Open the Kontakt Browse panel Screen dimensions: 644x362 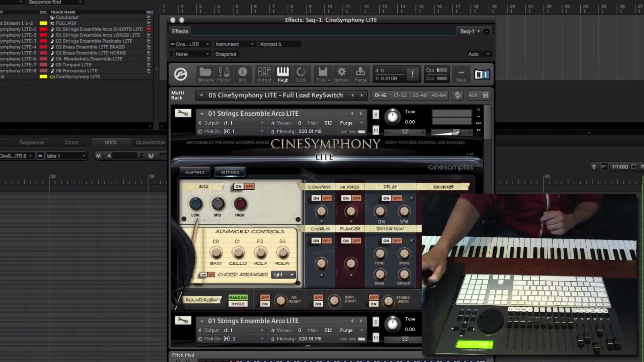(205, 74)
